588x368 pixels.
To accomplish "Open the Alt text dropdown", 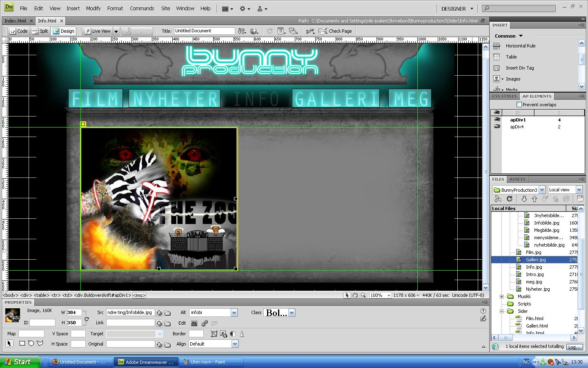I will click(234, 313).
